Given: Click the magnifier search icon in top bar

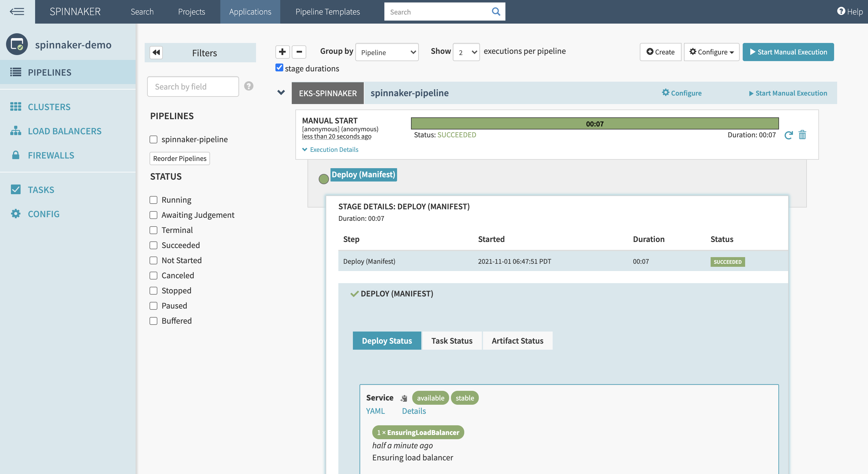Looking at the screenshot, I should coord(496,12).
